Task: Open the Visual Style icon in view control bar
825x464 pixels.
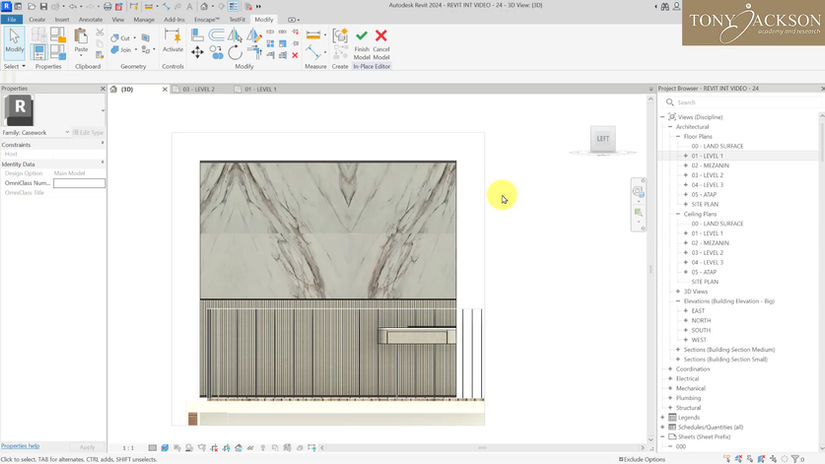Action: point(165,448)
